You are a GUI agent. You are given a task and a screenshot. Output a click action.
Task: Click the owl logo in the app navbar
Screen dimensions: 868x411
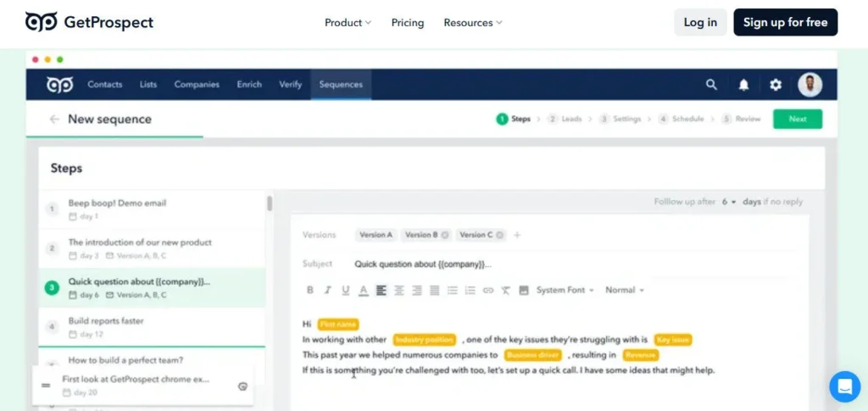60,85
